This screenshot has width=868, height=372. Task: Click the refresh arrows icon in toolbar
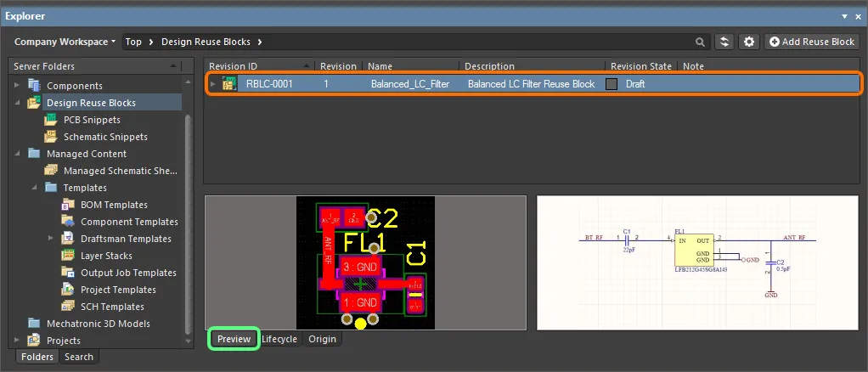pyautogui.click(x=724, y=42)
